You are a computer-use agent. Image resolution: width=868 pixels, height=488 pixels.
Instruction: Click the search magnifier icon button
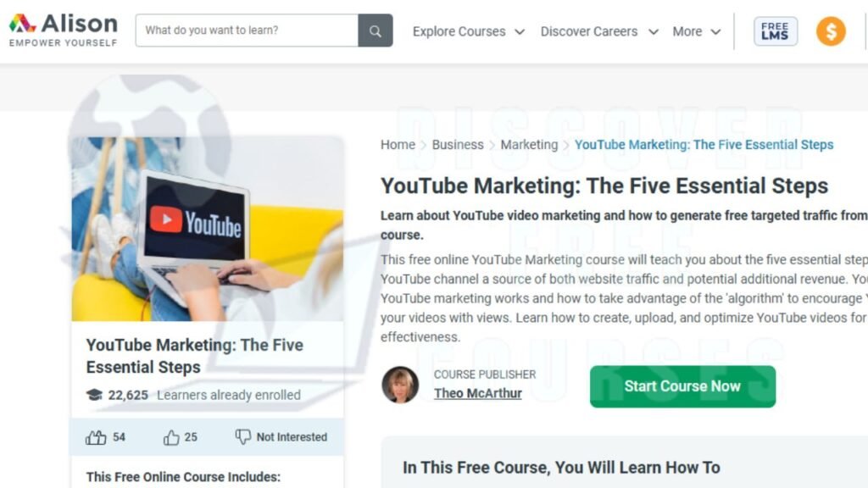click(x=376, y=30)
